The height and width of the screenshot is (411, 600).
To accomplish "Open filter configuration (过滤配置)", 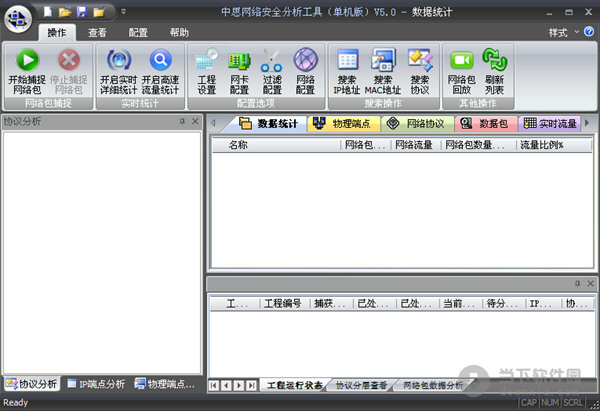I will point(272,71).
